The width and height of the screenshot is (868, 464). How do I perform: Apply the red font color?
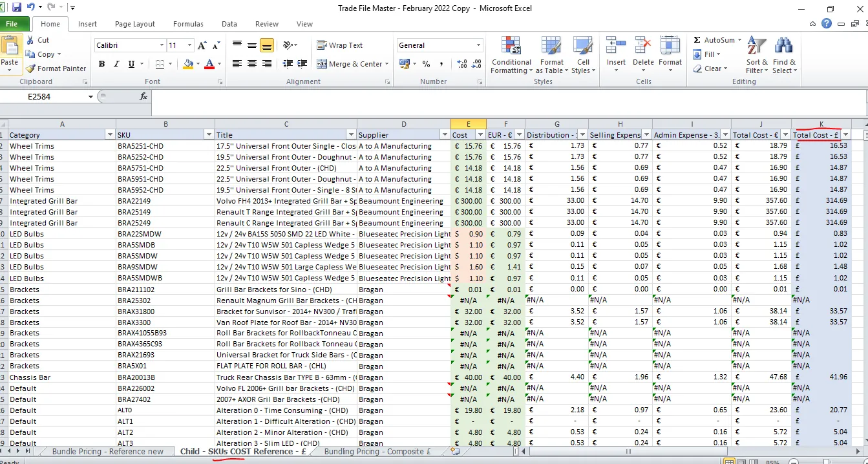pyautogui.click(x=209, y=64)
